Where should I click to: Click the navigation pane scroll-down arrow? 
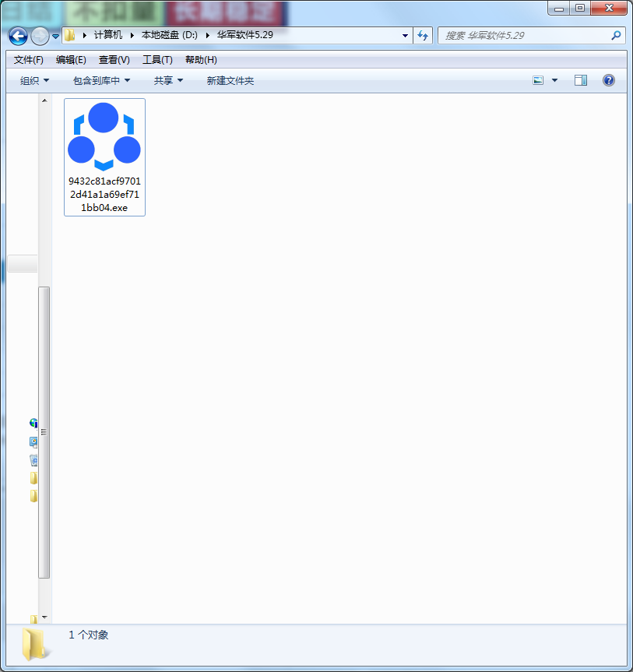44,617
